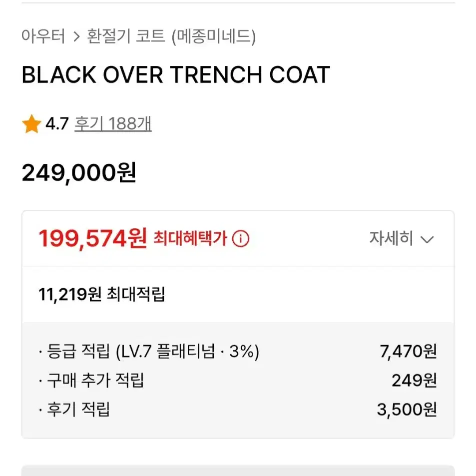Open the 아우터 breadcrumb category
476x476 pixels.
pos(43,36)
